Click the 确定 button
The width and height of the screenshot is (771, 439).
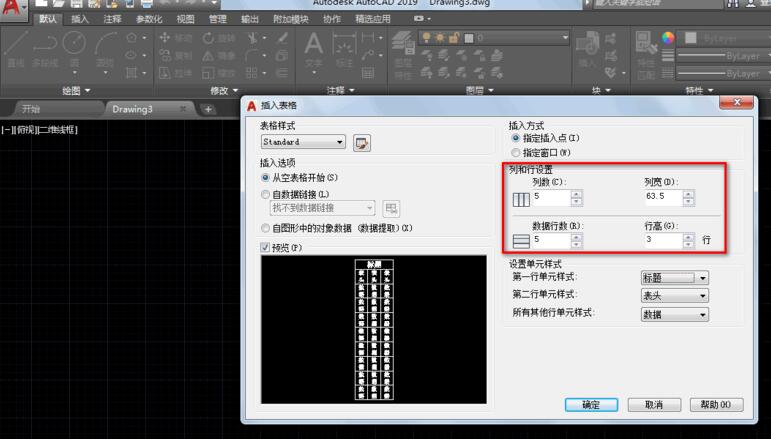[x=591, y=405]
